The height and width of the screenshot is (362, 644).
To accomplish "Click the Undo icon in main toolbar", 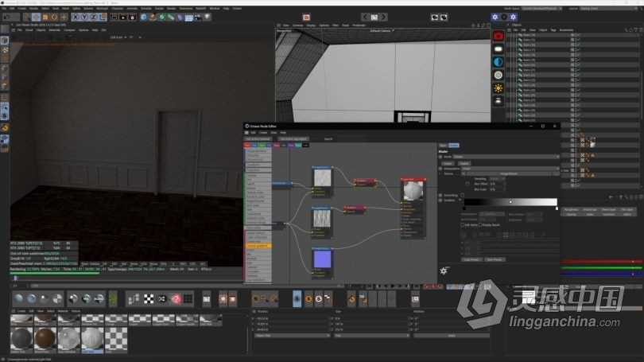I will (x=6, y=18).
